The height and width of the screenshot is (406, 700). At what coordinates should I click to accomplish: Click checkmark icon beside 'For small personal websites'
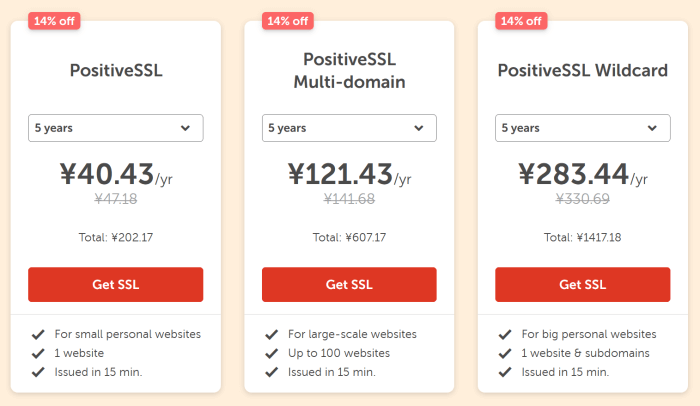click(x=38, y=334)
